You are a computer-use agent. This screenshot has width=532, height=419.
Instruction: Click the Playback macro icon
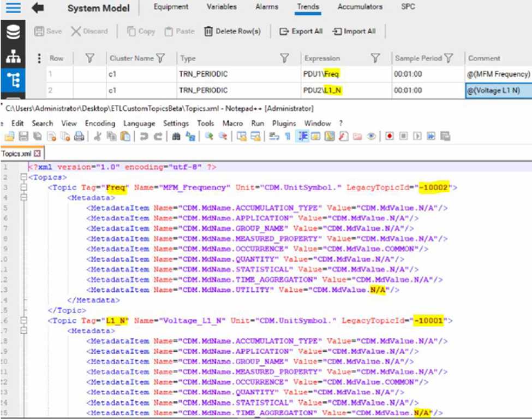417,137
